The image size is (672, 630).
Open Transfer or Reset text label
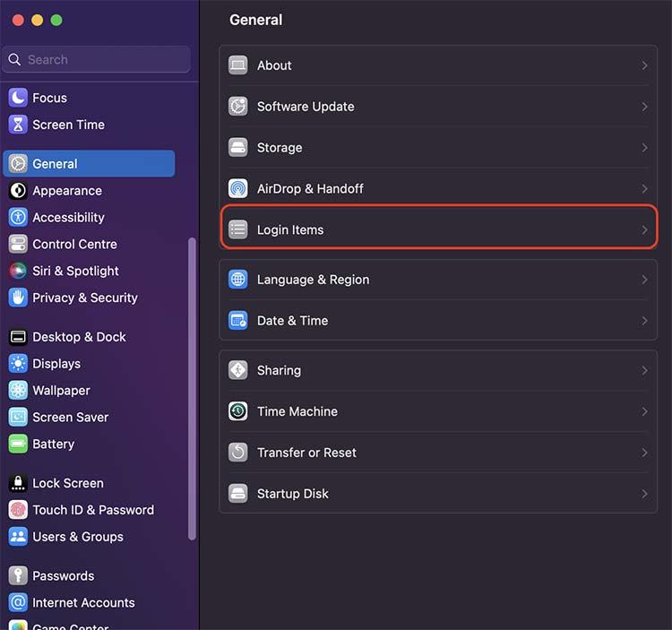tap(306, 453)
